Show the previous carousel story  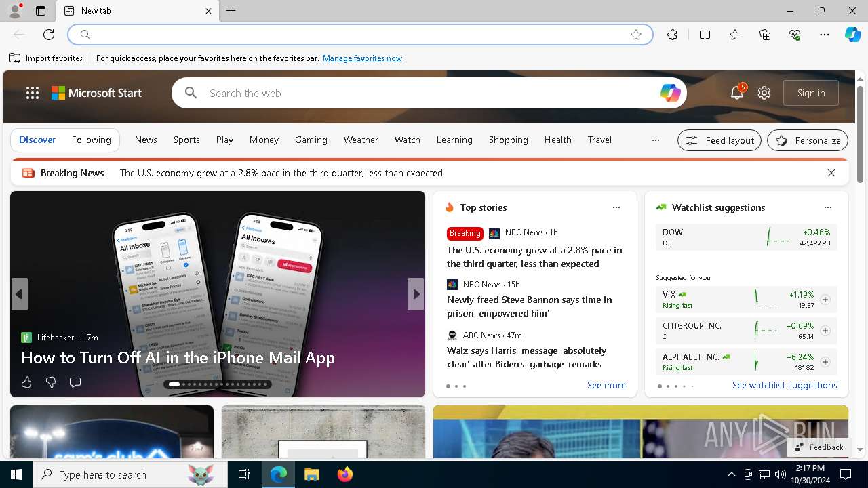(19, 294)
